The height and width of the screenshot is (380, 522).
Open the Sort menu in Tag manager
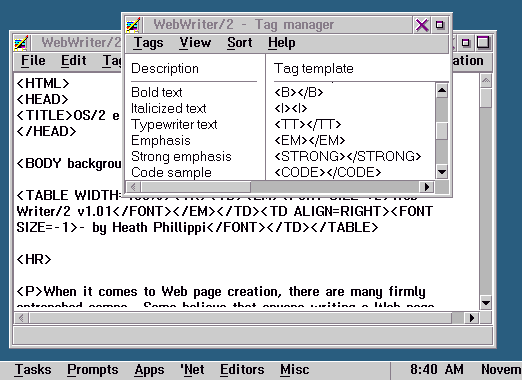[x=240, y=43]
